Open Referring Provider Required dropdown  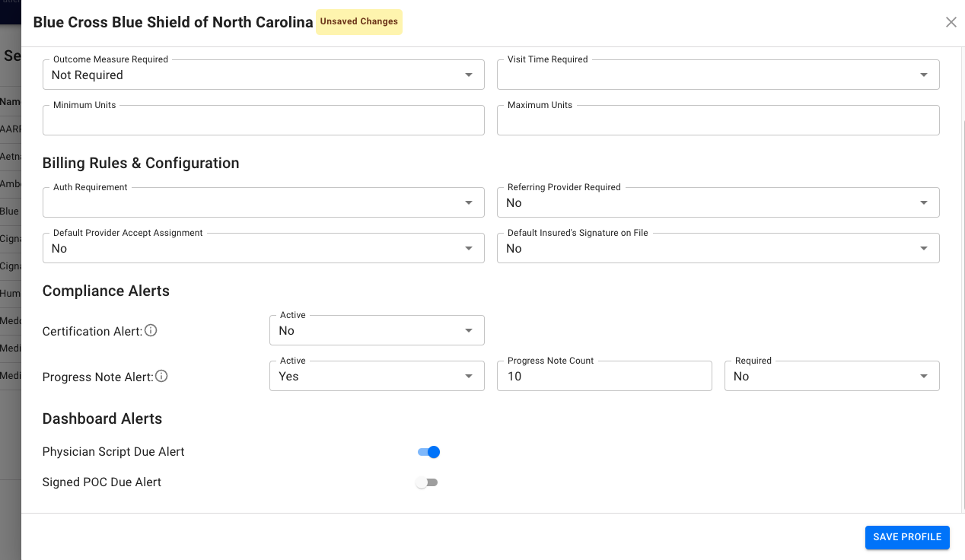tap(718, 202)
